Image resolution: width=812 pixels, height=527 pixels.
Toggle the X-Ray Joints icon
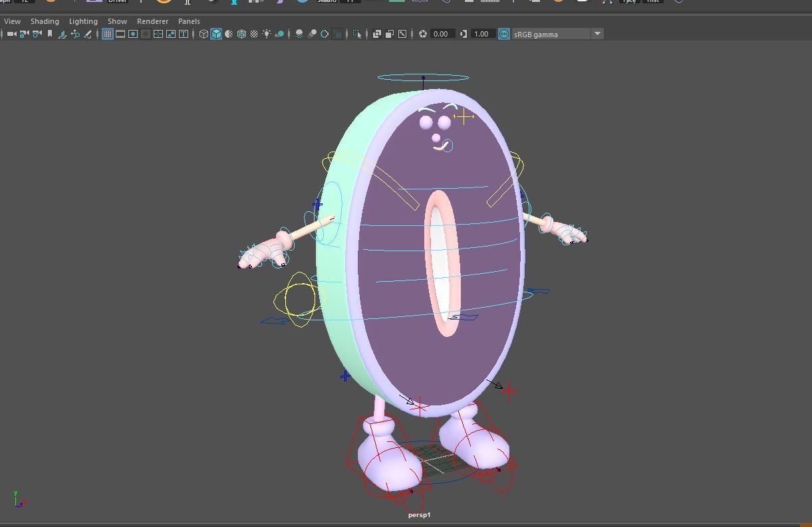(402, 34)
